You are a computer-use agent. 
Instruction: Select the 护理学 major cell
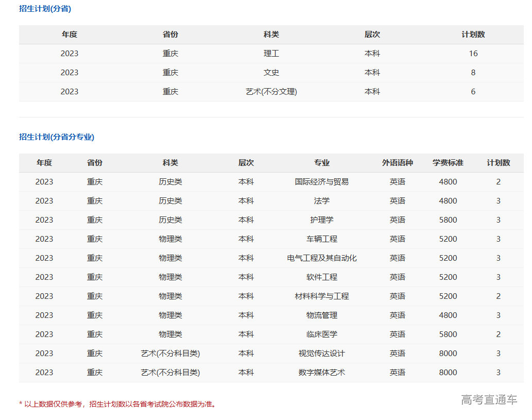(x=321, y=220)
